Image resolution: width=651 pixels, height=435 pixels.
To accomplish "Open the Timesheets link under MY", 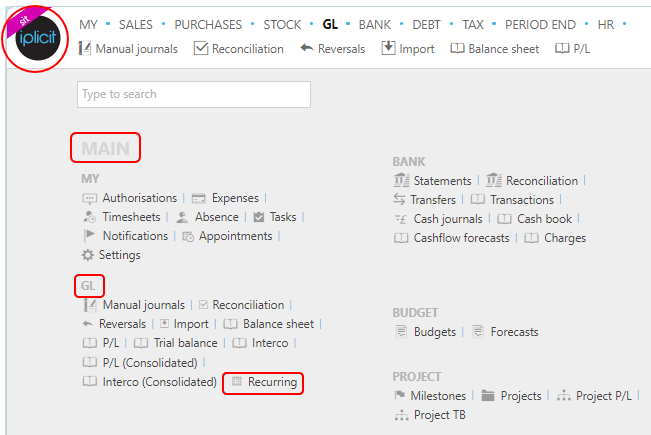I will click(131, 217).
